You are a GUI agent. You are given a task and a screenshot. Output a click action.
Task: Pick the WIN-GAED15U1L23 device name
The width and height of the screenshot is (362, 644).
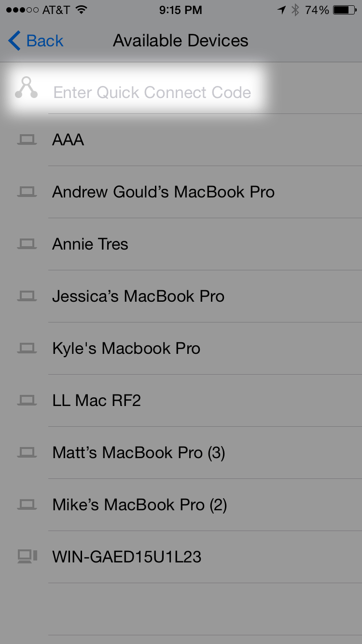coord(126,557)
